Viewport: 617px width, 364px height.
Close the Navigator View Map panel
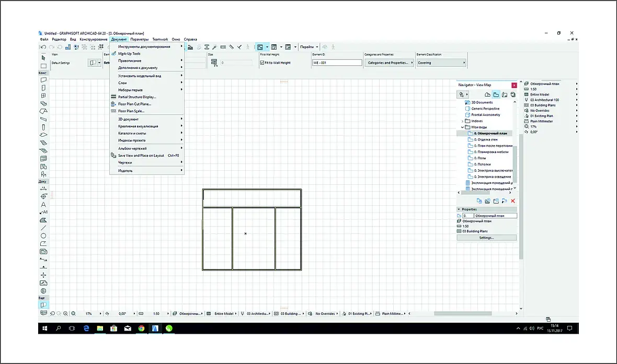[x=514, y=85]
